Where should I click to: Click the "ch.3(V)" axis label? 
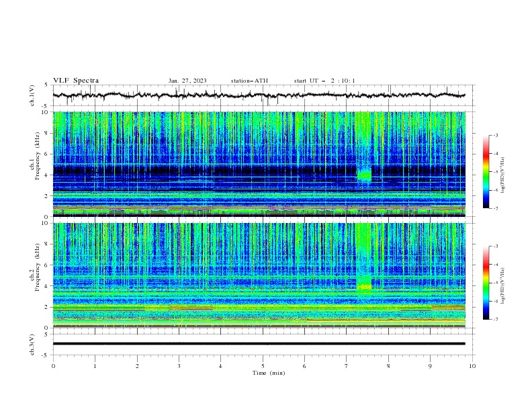tap(32, 345)
